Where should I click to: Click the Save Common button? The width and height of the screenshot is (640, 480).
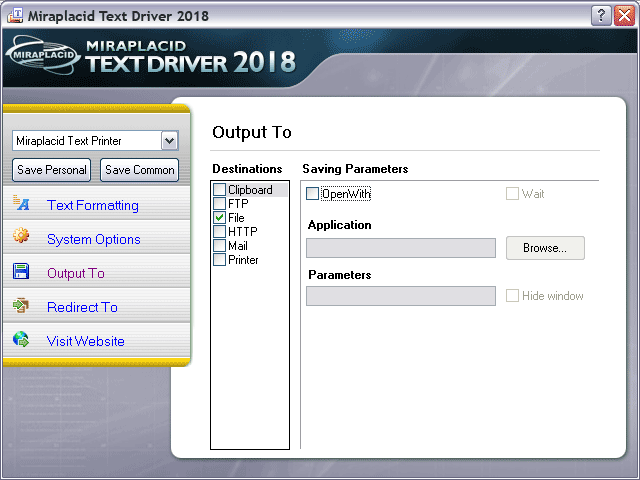[x=140, y=170]
